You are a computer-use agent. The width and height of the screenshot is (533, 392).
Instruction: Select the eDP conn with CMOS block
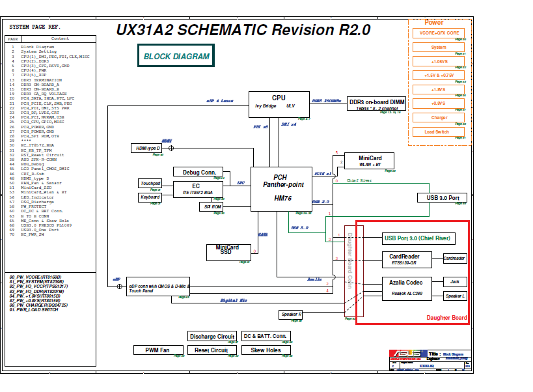[x=158, y=287]
